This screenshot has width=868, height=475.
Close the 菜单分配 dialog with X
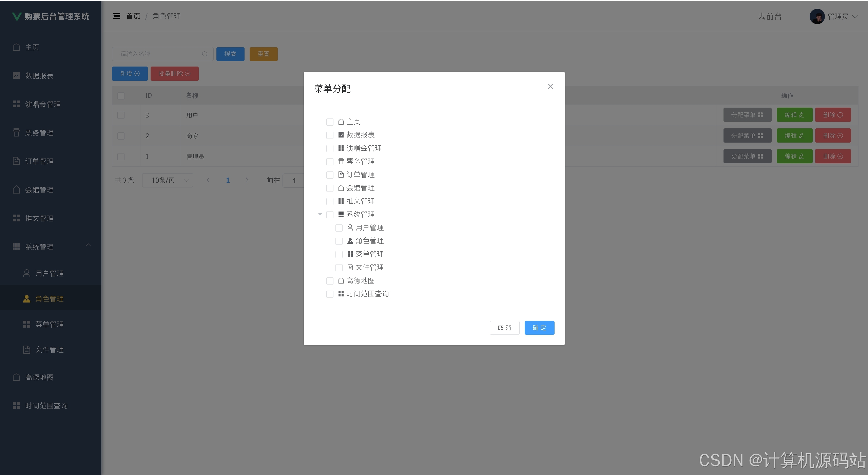click(551, 86)
